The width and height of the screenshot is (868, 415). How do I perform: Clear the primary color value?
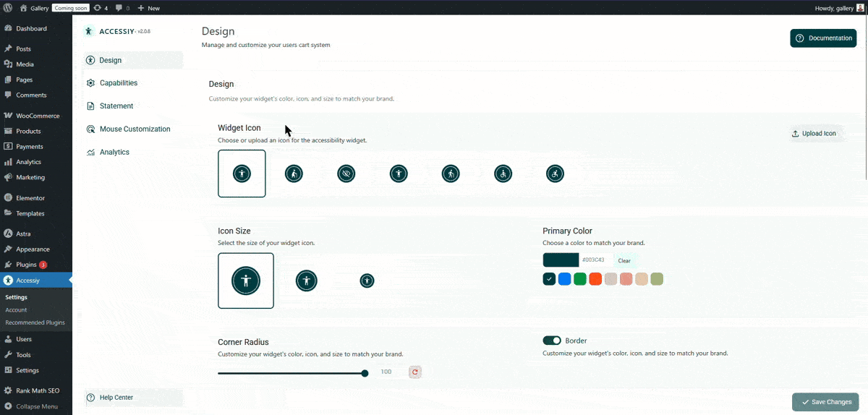(624, 261)
